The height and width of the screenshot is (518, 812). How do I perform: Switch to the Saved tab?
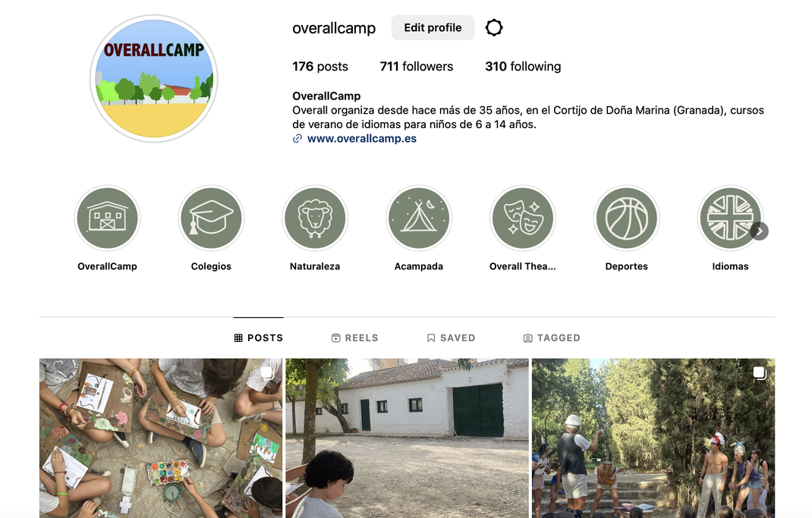pos(451,338)
